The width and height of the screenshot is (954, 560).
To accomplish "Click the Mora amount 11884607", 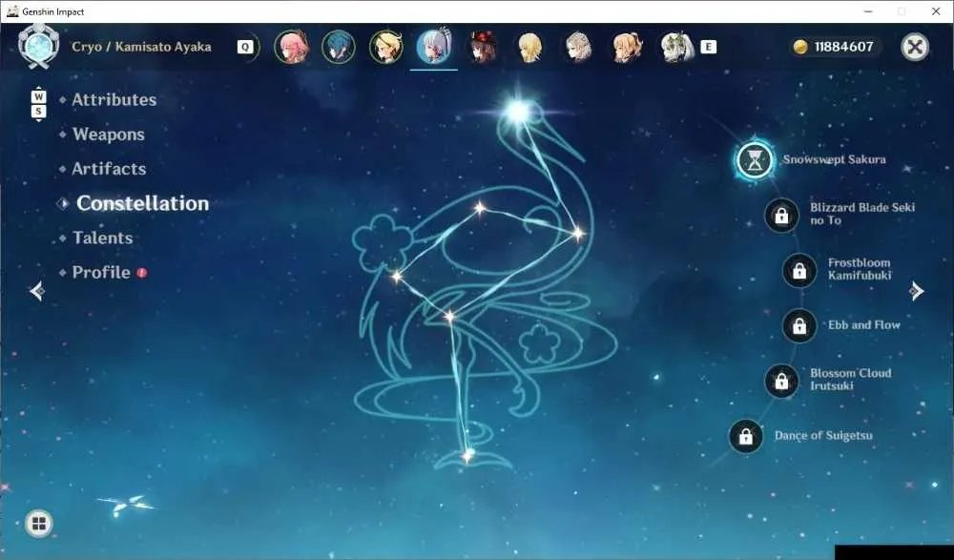I will 844,47.
